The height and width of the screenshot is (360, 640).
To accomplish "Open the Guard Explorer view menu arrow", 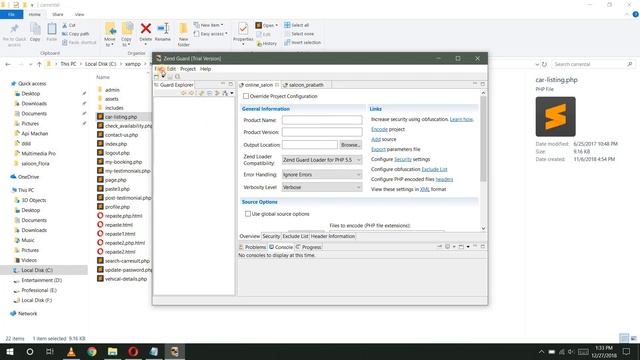I will (x=232, y=93).
